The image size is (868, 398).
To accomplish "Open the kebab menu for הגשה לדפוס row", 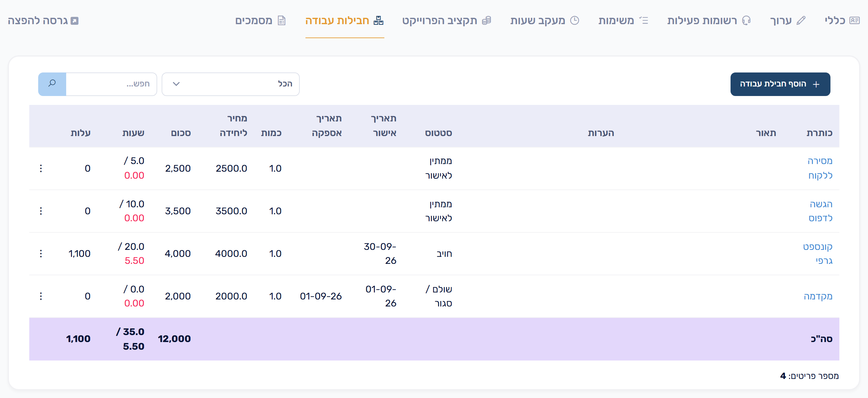I will click(41, 211).
